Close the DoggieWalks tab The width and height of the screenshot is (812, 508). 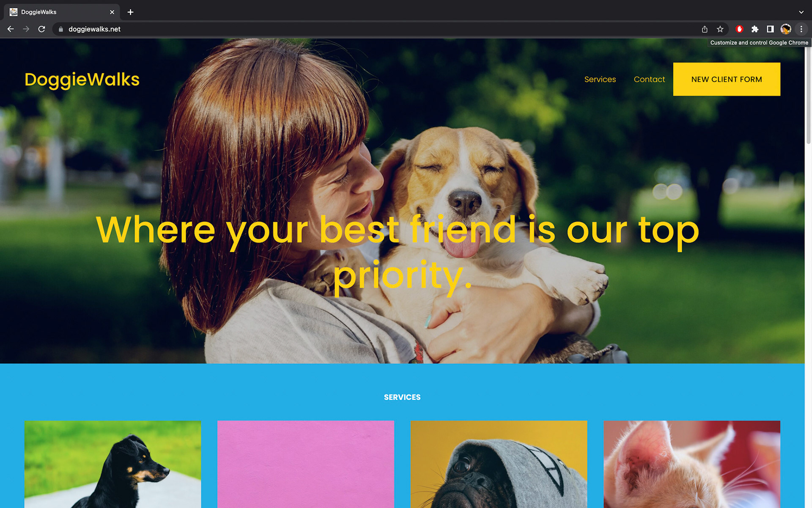tap(112, 12)
